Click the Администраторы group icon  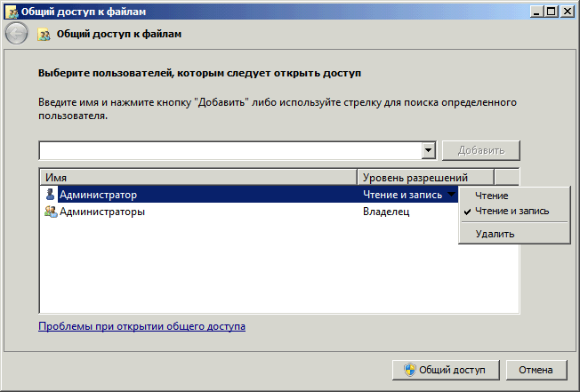51,212
